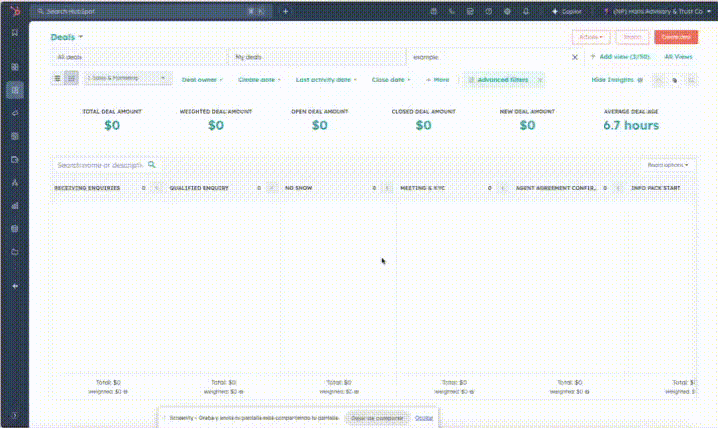Clear the Advanced filters with X
This screenshot has height=428, width=718.
tap(540, 78)
